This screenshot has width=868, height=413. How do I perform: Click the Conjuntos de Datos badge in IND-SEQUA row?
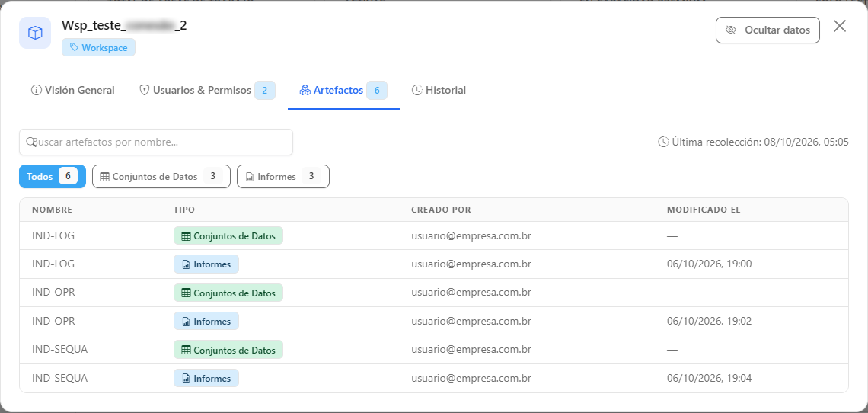coord(228,350)
